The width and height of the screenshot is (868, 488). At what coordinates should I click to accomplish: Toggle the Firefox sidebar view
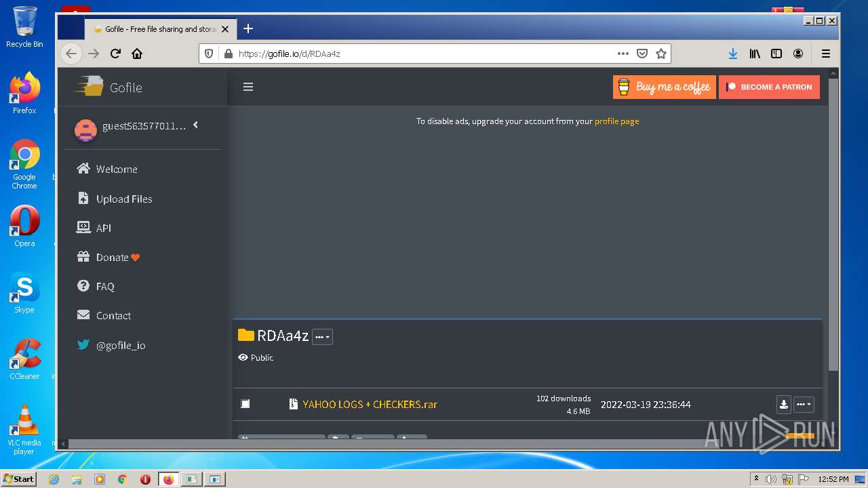(x=776, y=54)
